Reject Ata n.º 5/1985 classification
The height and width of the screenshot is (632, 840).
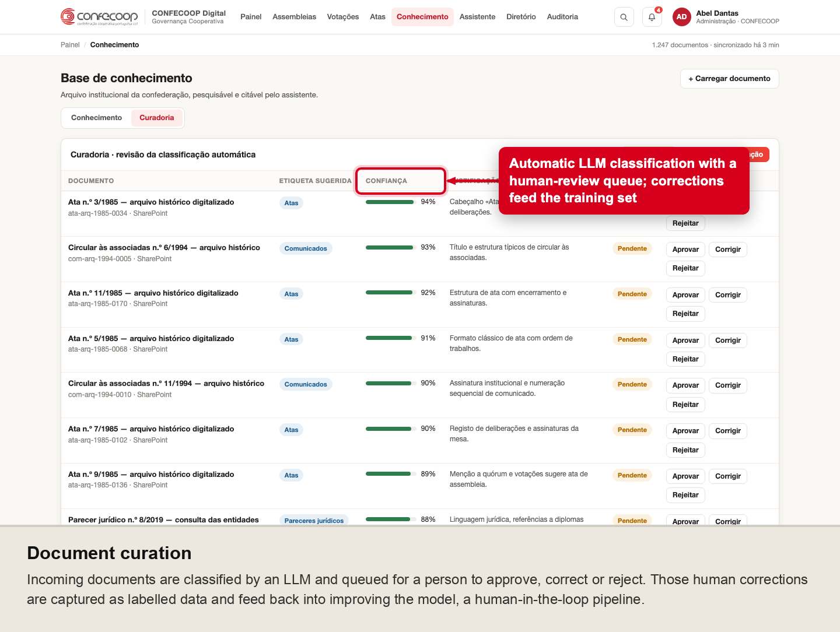pyautogui.click(x=685, y=359)
